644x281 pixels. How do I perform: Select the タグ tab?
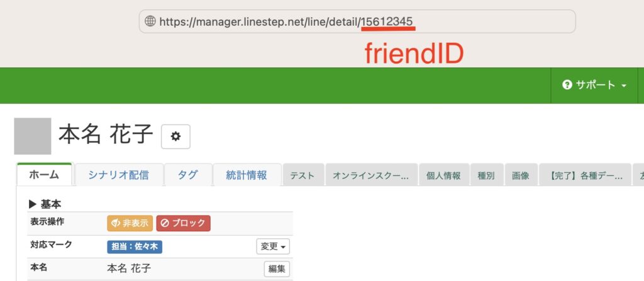187,175
